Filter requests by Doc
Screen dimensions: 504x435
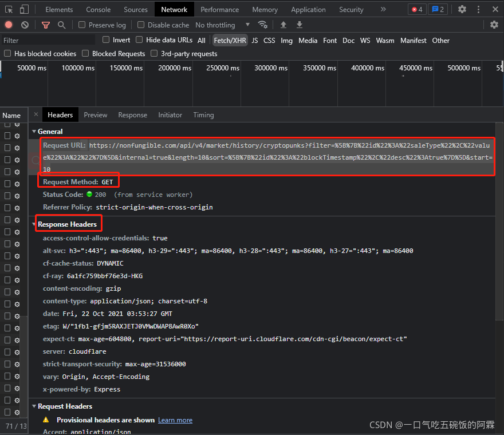click(348, 41)
